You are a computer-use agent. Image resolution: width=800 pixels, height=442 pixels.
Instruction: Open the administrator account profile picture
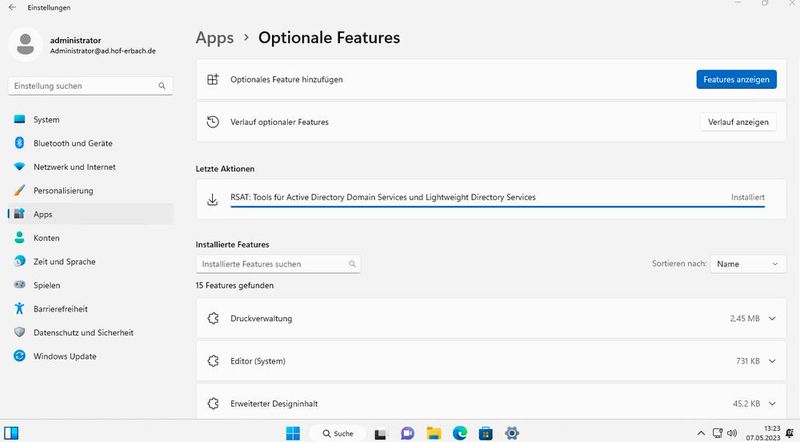click(25, 44)
